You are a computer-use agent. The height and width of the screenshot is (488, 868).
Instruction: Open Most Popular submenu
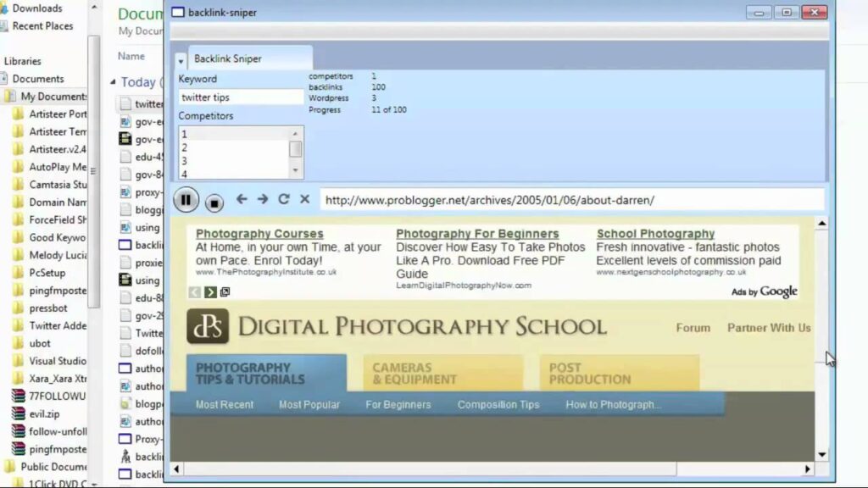point(309,404)
